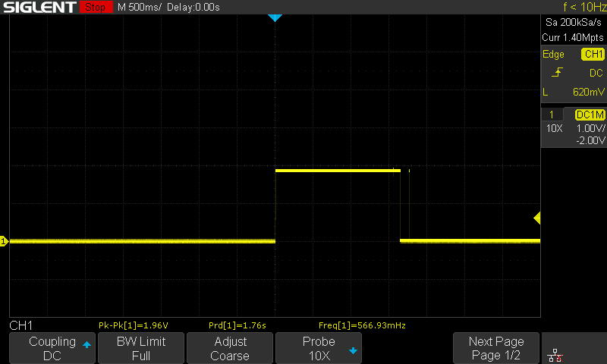607x364 pixels.
Task: Open the Coupling DC menu
Action: [52, 348]
